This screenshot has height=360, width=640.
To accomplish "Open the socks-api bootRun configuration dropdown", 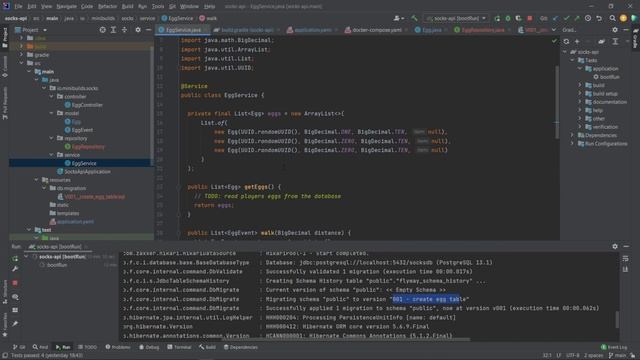I will coord(456,18).
